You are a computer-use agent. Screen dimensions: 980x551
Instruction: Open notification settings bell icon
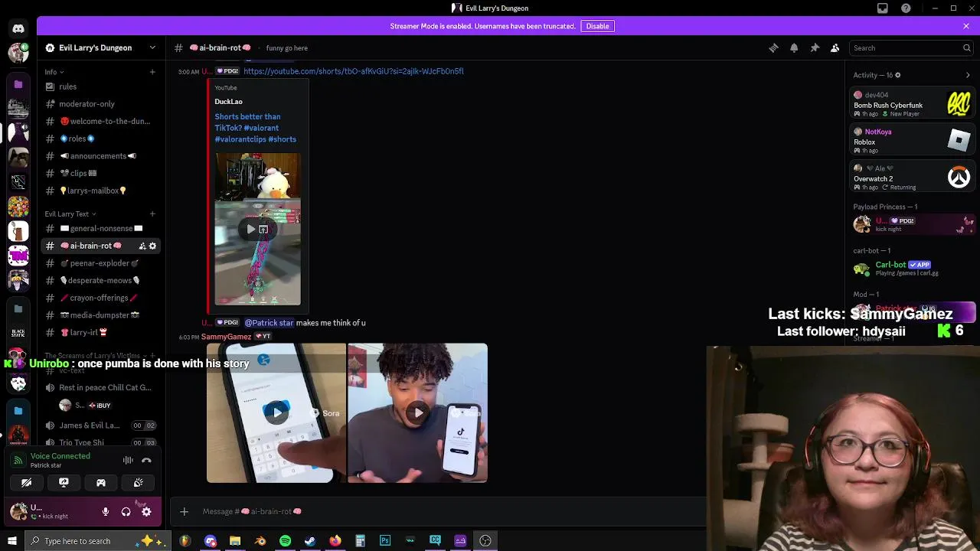[794, 47]
